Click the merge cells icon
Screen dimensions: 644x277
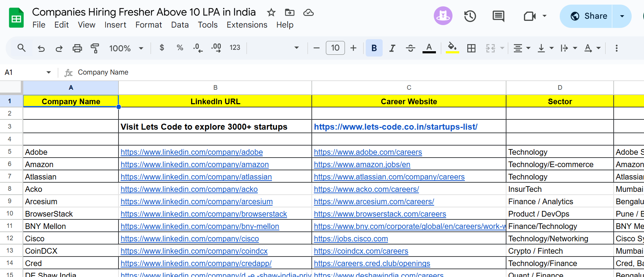(x=491, y=48)
